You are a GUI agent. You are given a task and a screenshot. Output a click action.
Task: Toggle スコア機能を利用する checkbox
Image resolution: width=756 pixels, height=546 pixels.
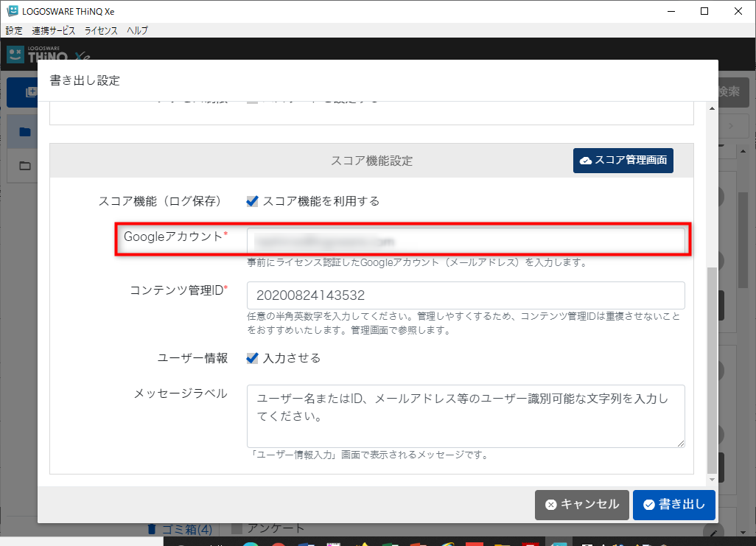pos(252,201)
